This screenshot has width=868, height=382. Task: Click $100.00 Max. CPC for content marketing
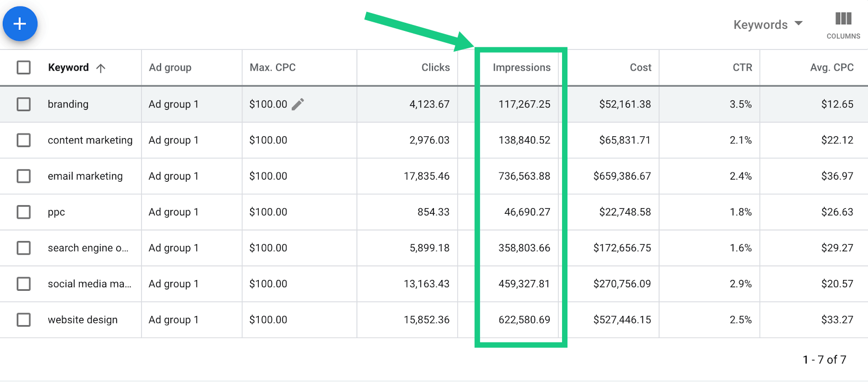268,140
